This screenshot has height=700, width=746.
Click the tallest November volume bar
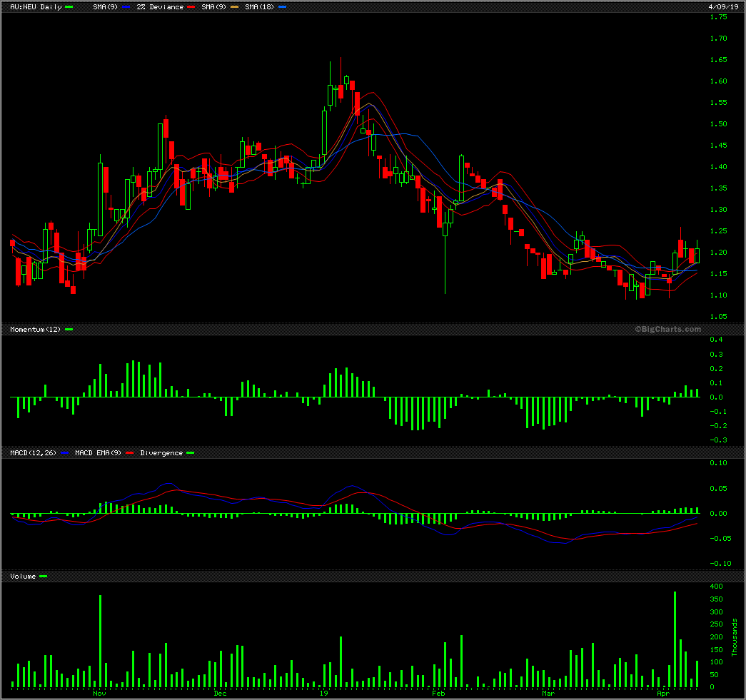[101, 641]
